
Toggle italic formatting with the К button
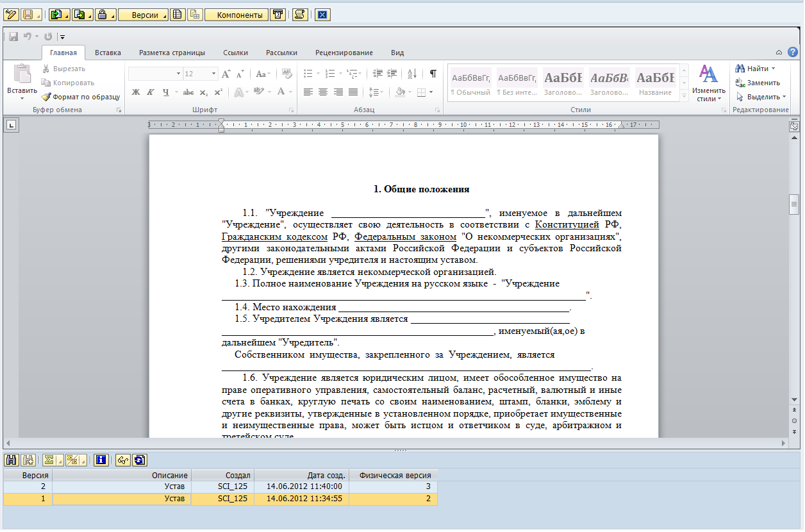tap(150, 92)
